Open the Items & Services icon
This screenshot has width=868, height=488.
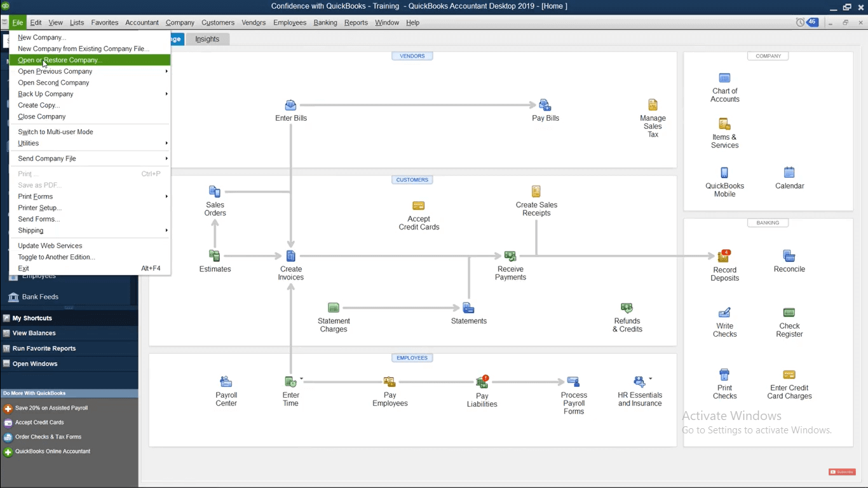[725, 124]
